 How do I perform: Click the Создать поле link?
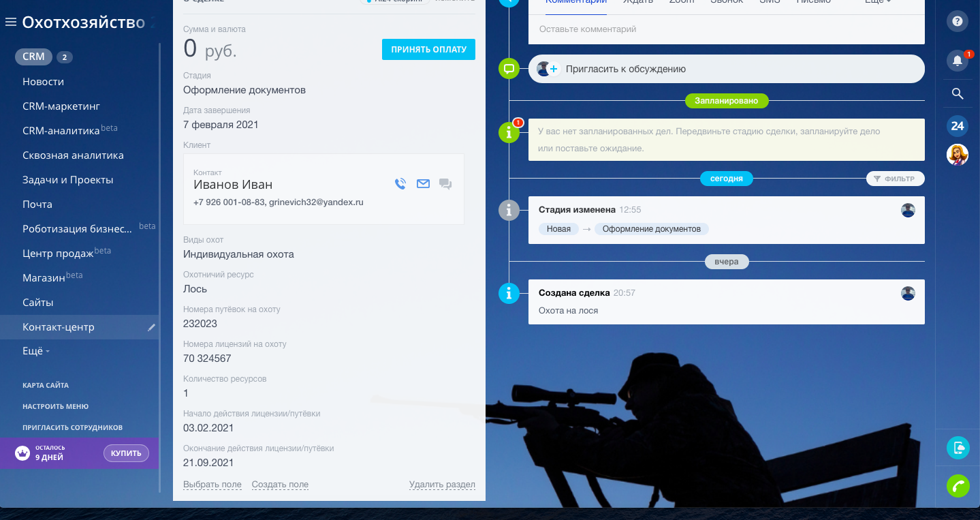point(280,485)
